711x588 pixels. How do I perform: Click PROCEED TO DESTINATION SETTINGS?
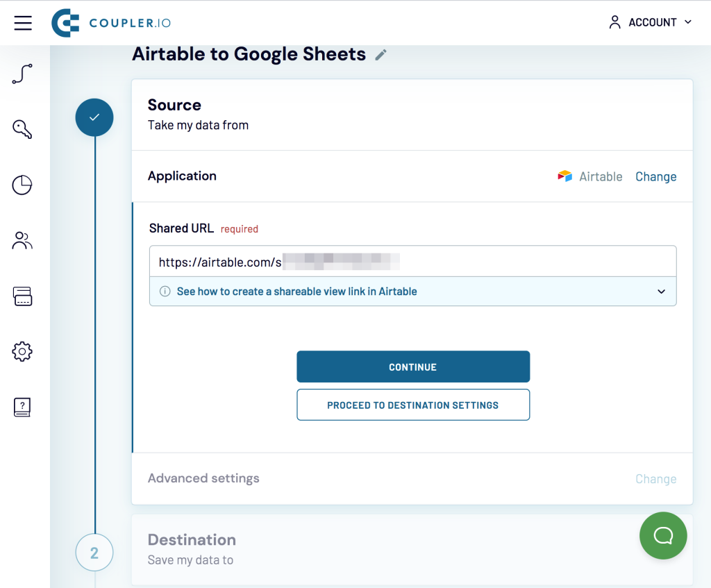tap(413, 405)
